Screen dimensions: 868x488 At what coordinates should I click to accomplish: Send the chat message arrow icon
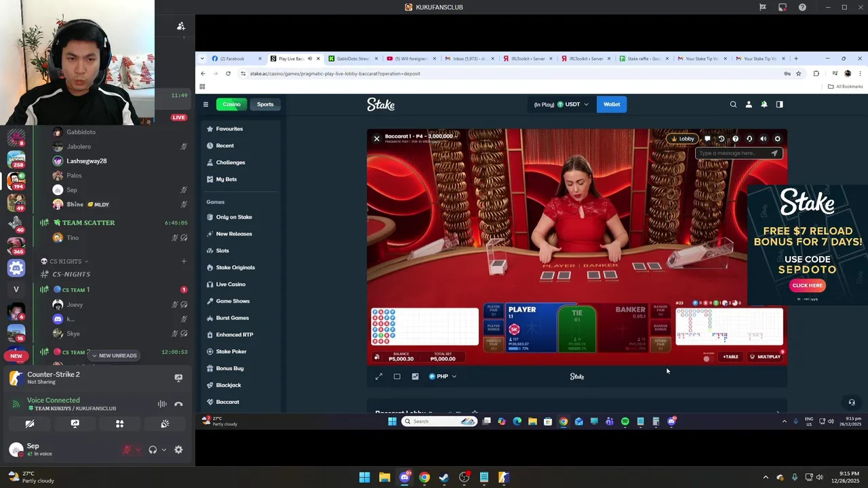(x=774, y=153)
